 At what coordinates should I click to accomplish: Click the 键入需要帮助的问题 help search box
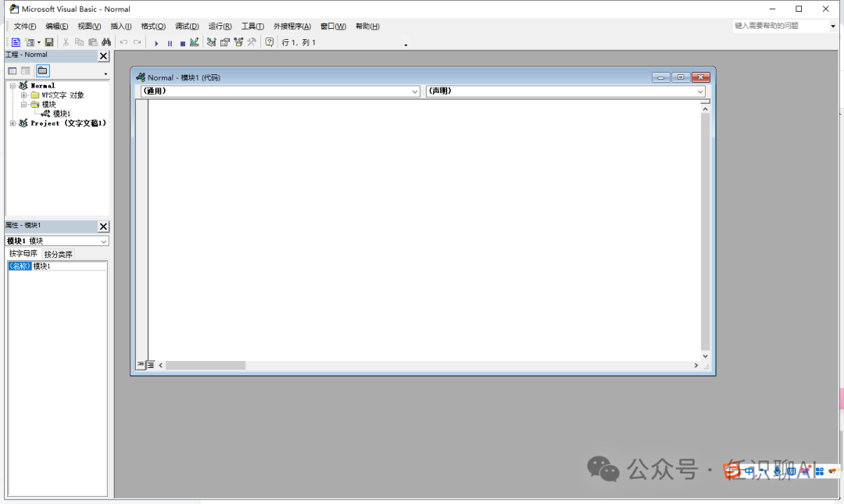point(781,26)
